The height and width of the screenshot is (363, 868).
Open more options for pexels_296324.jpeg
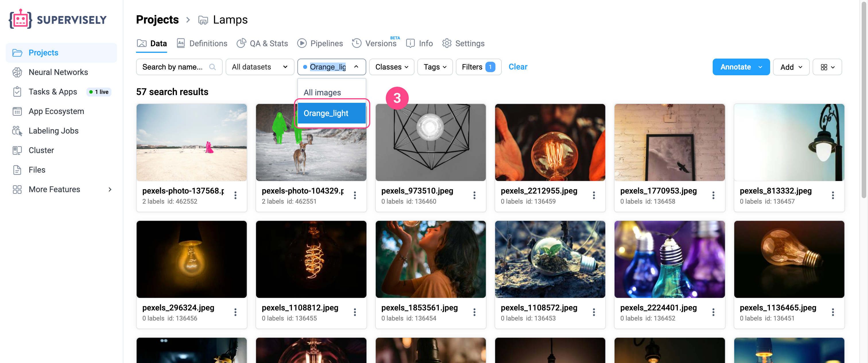(x=236, y=312)
